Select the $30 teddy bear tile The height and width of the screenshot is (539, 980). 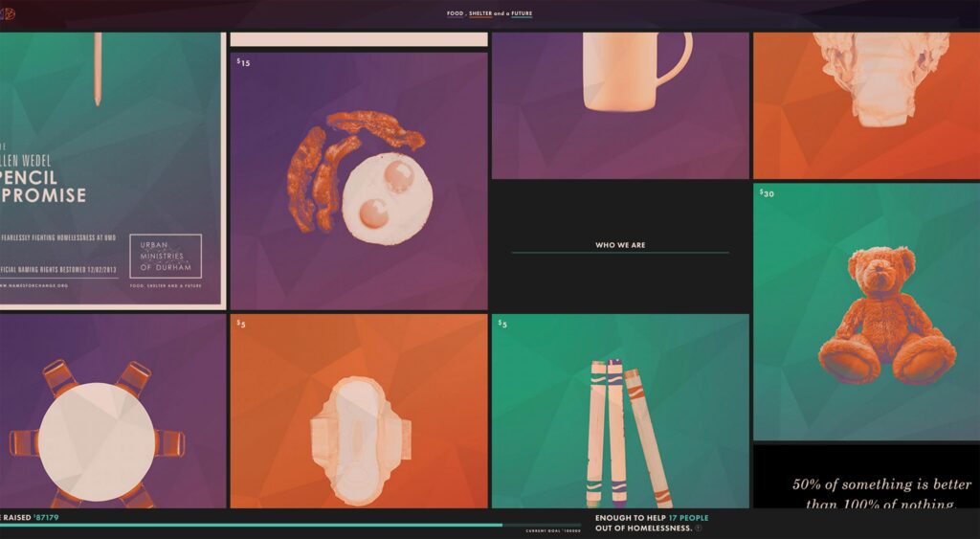[866, 311]
